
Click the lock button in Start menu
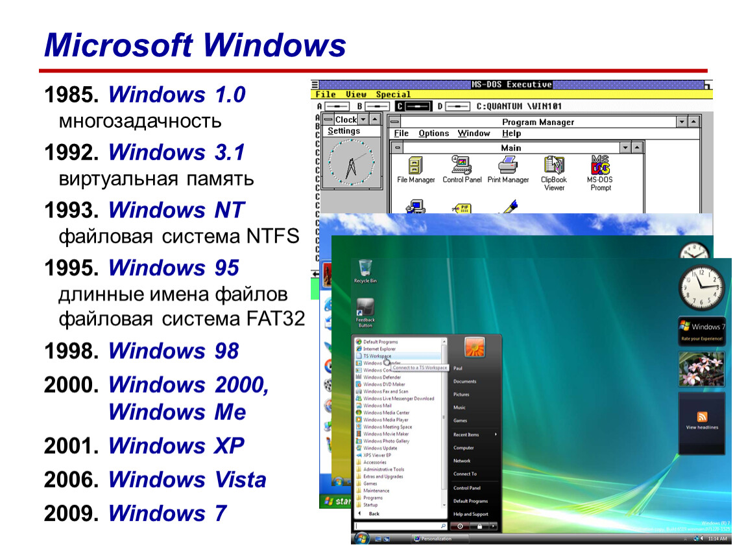(479, 526)
